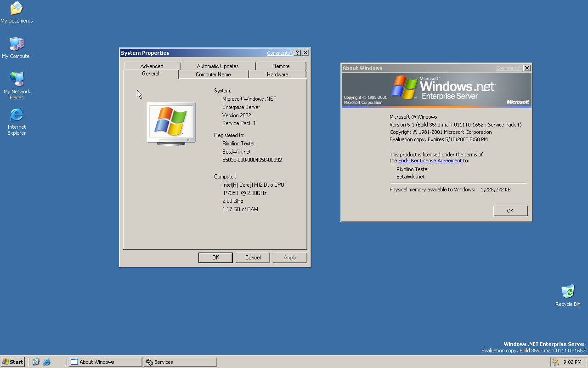Open the Hardware tab

[277, 75]
